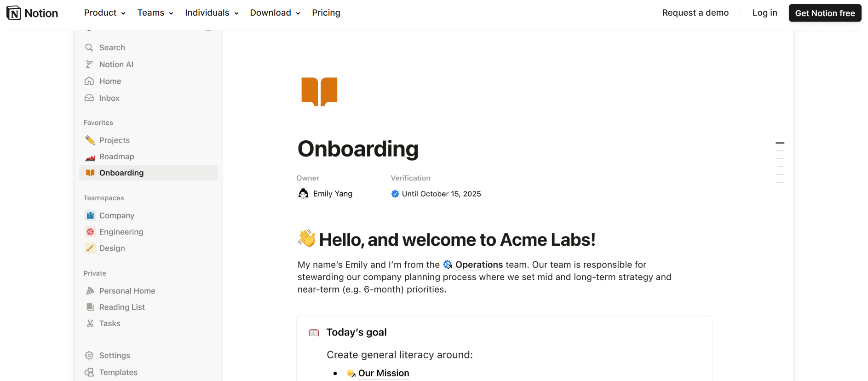Open the Pricing menu item
Viewport: 868px width, 381px height.
coord(326,12)
